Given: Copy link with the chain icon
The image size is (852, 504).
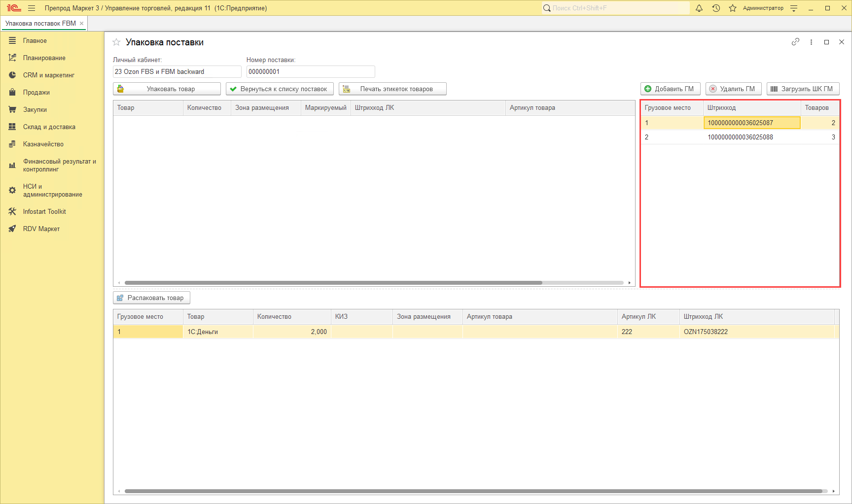Looking at the screenshot, I should click(x=795, y=42).
